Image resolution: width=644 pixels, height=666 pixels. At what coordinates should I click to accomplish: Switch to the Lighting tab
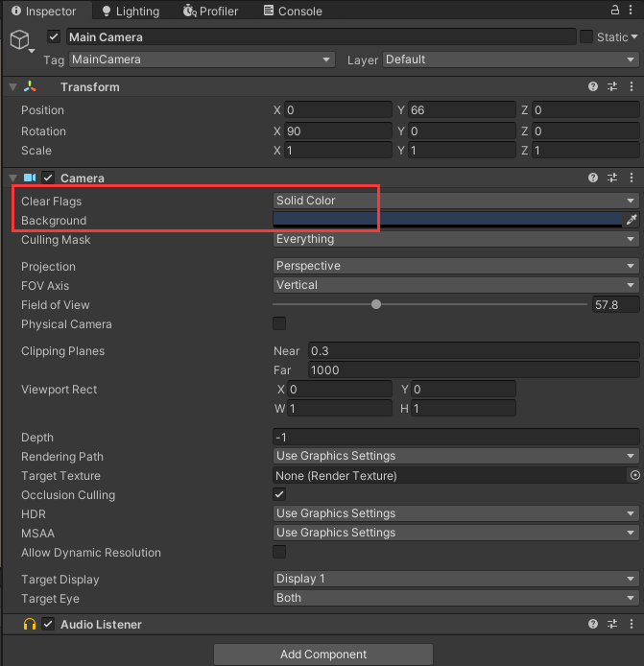[x=131, y=12]
